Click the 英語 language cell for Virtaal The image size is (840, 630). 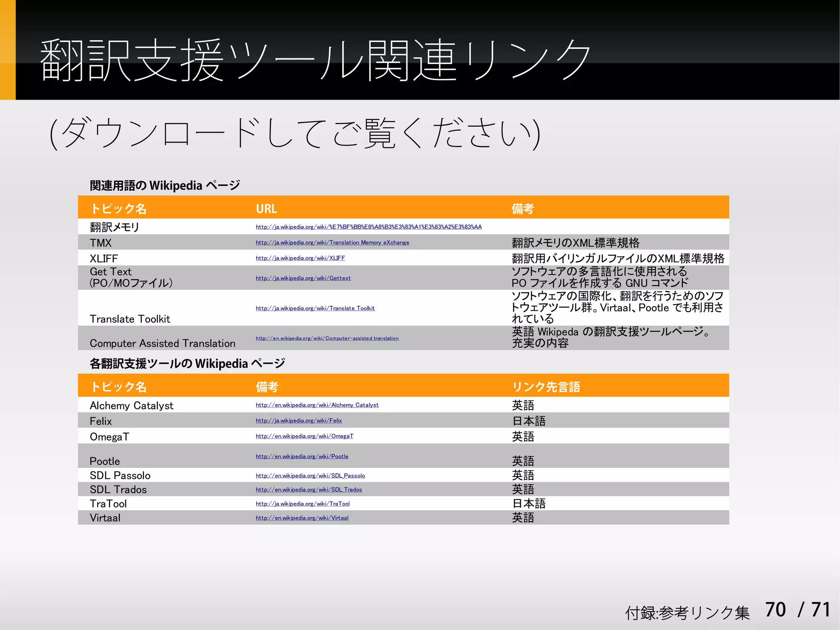click(x=523, y=518)
